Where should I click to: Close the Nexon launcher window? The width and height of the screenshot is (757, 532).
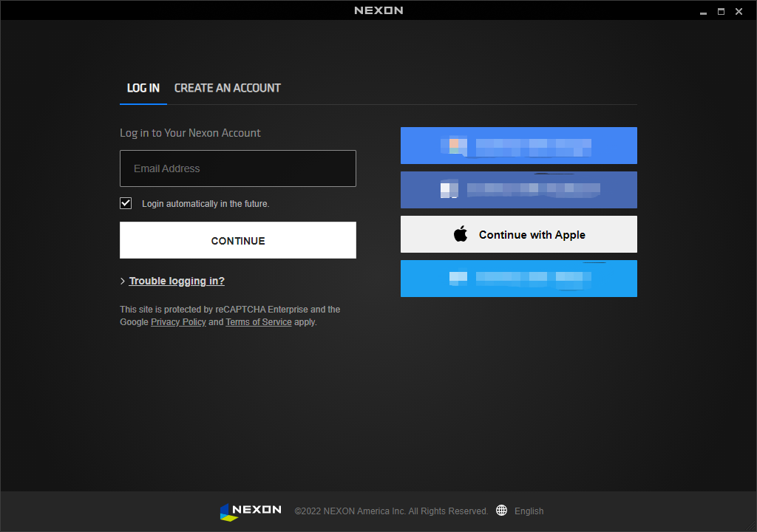739,12
